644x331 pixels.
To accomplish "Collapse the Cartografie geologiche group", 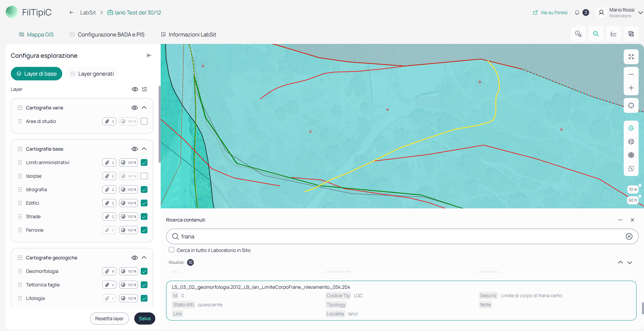I will click(144, 258).
